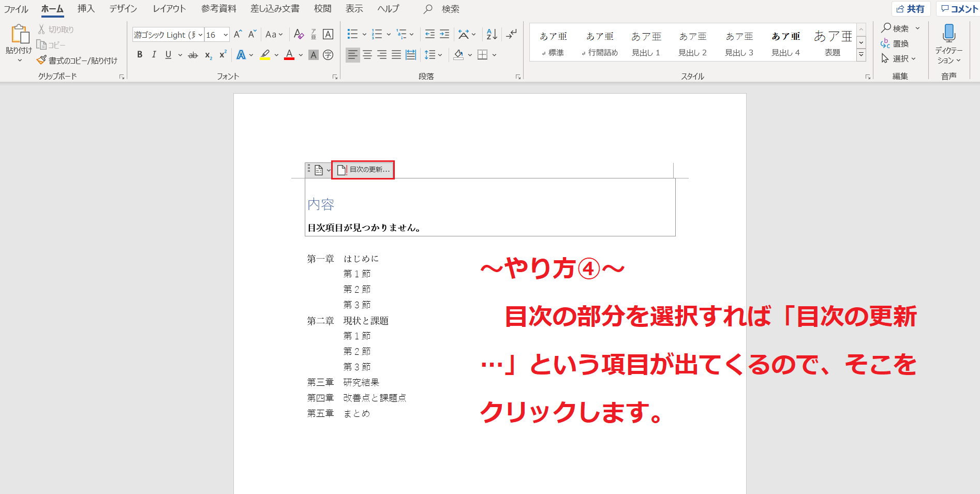Open the font name dropdown (游ゴシック Light)

coord(200,35)
